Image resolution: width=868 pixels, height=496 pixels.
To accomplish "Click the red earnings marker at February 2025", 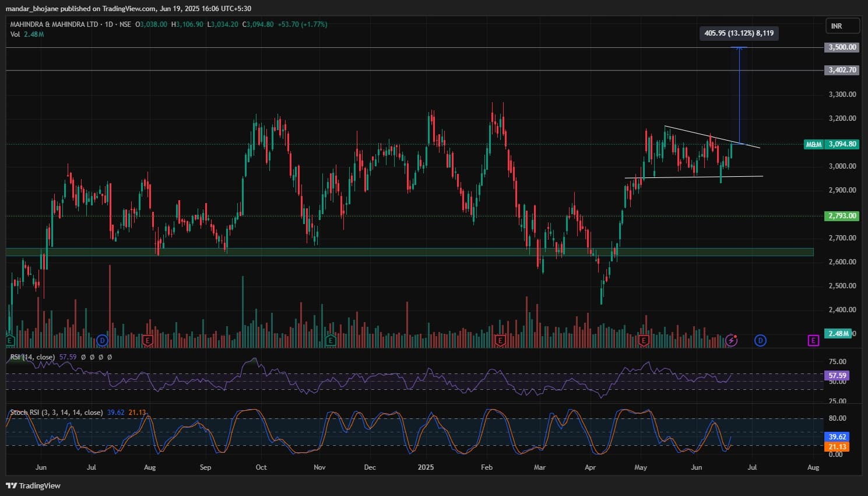I will pyautogui.click(x=500, y=340).
